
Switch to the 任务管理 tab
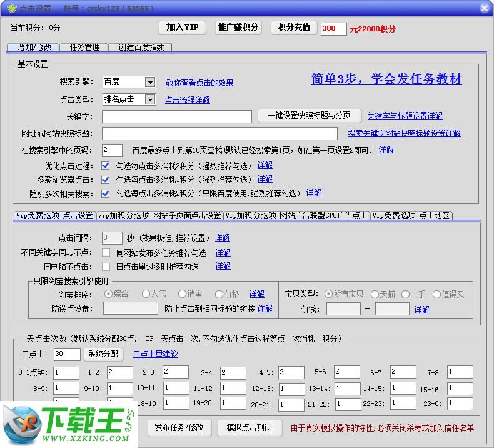tap(84, 48)
